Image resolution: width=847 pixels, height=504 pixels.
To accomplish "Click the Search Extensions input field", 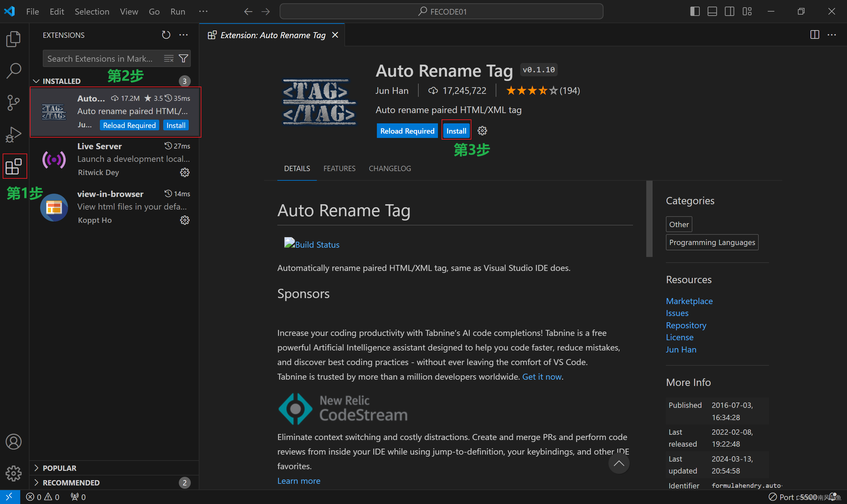I will click(102, 58).
